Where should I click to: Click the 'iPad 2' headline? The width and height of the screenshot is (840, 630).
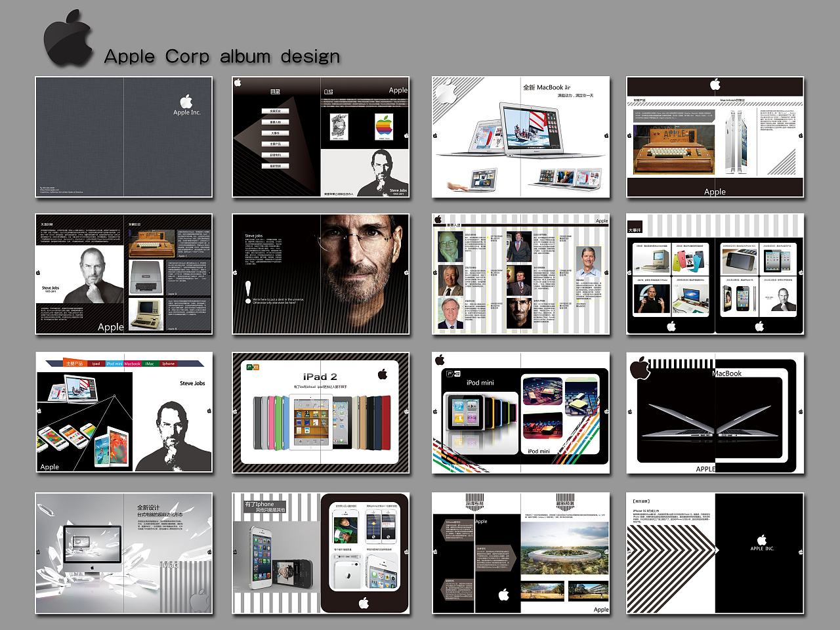click(320, 377)
